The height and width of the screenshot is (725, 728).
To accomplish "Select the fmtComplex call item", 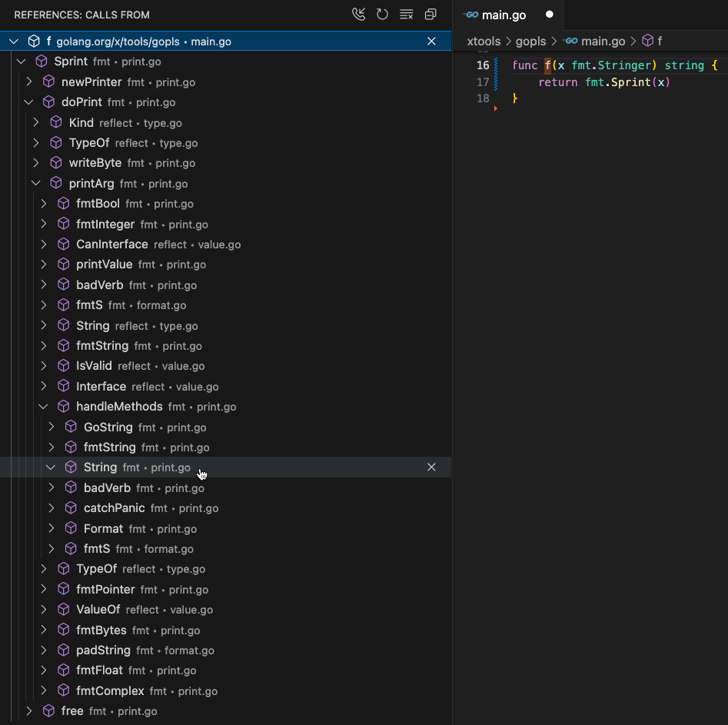I will click(110, 691).
